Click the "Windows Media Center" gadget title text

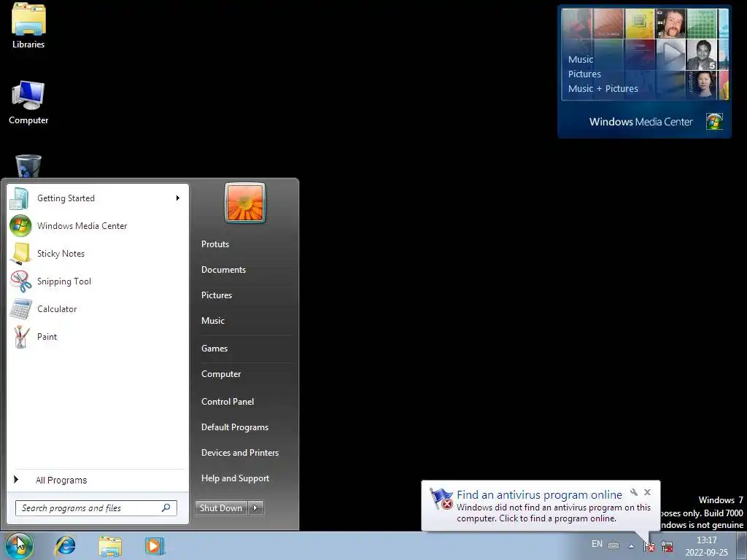point(640,122)
